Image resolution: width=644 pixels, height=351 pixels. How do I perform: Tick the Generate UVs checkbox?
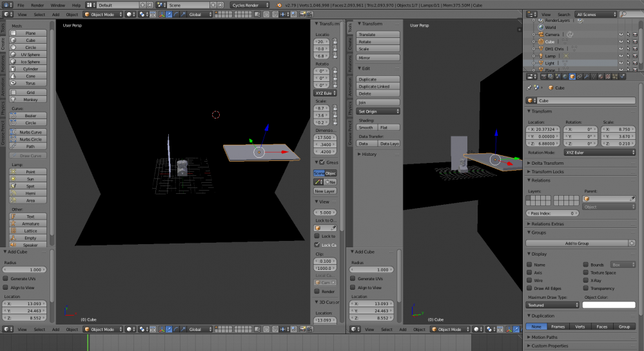[x=6, y=278]
